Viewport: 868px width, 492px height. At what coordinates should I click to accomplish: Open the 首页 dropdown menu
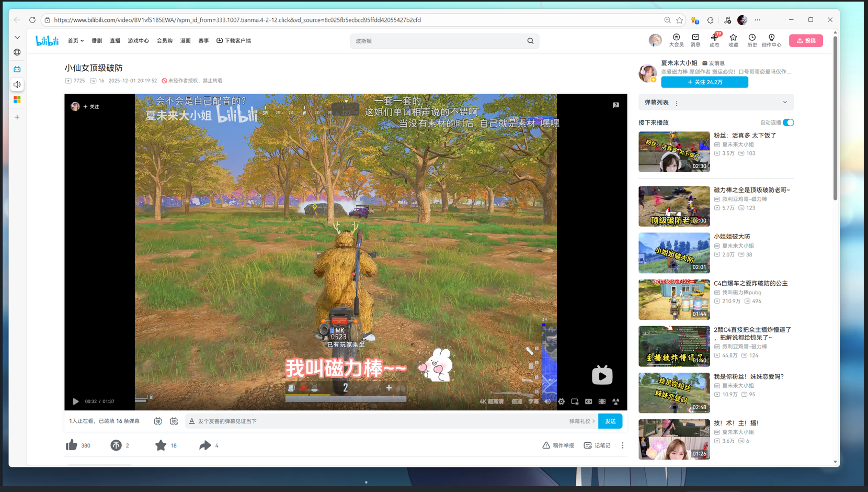click(76, 41)
